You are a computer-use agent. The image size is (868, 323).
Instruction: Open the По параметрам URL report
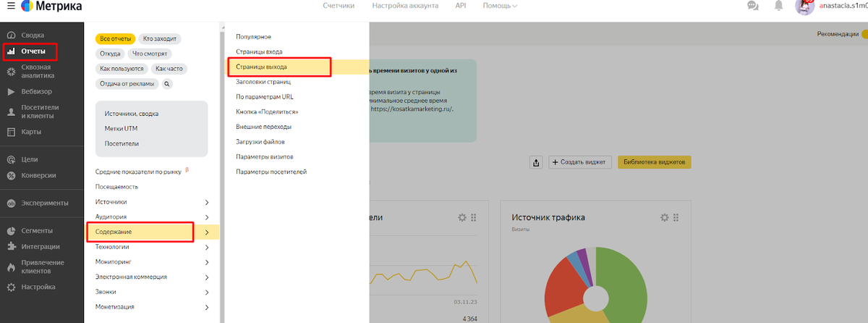(x=264, y=97)
